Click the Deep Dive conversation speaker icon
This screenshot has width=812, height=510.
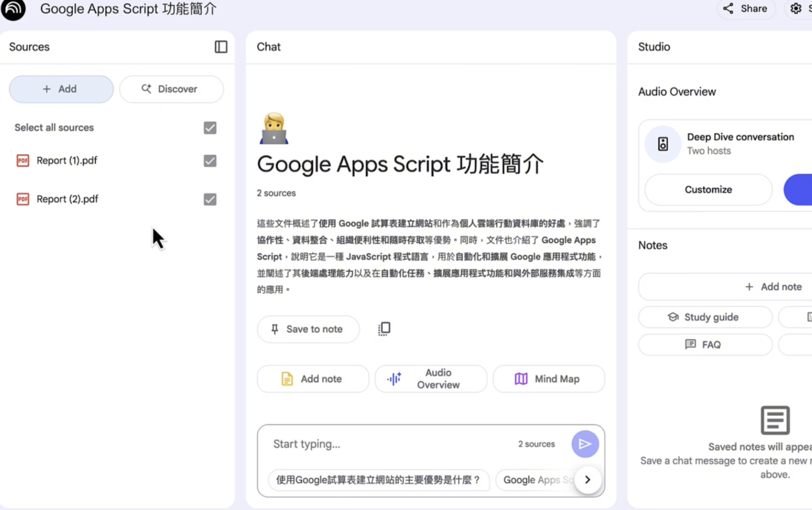[663, 144]
